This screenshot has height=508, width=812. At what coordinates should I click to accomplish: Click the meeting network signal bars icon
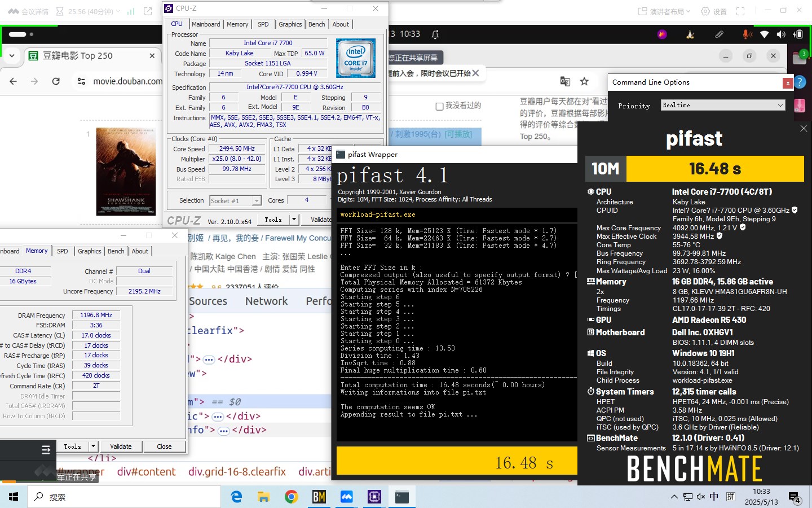[130, 11]
